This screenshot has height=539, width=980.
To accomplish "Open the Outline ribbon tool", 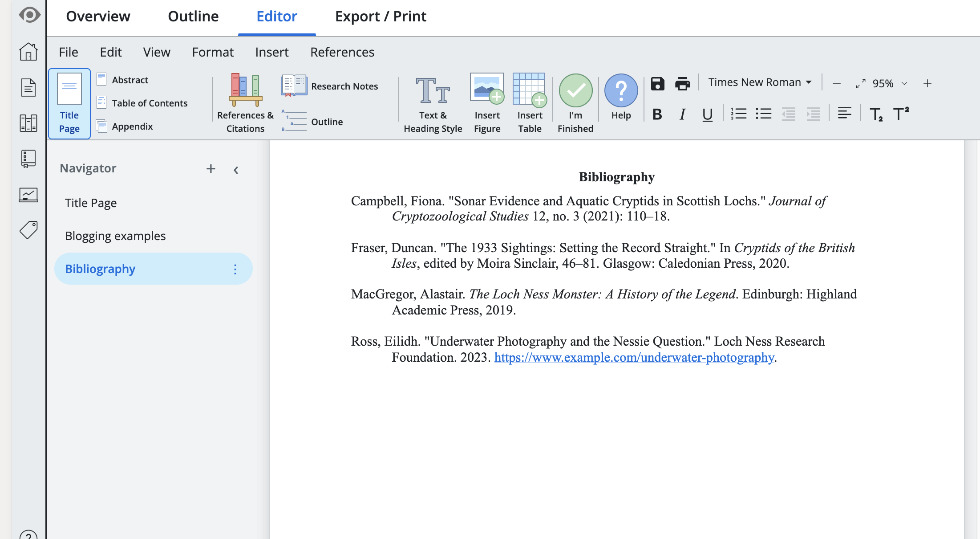I will 312,122.
